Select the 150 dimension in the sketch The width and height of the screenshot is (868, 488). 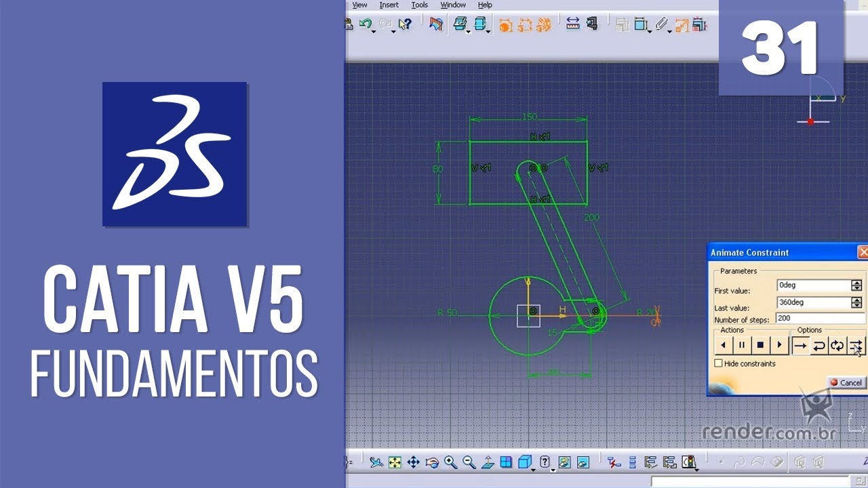530,117
